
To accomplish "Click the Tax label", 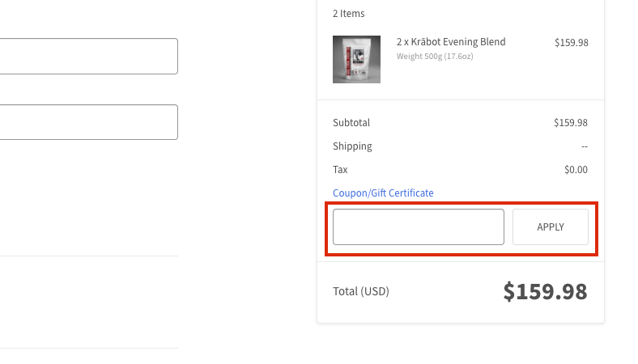I will (x=340, y=170).
